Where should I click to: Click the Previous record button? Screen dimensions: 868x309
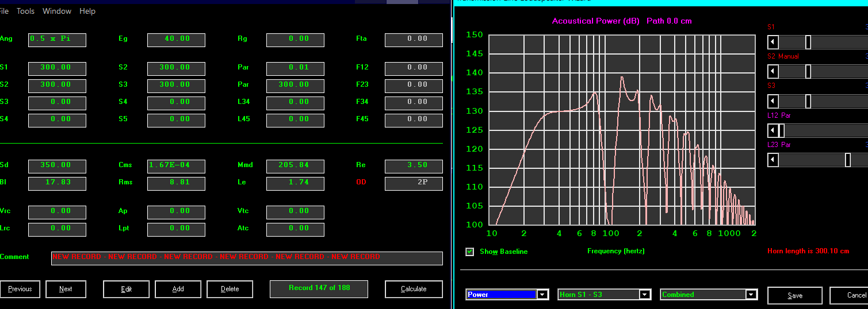tap(20, 289)
